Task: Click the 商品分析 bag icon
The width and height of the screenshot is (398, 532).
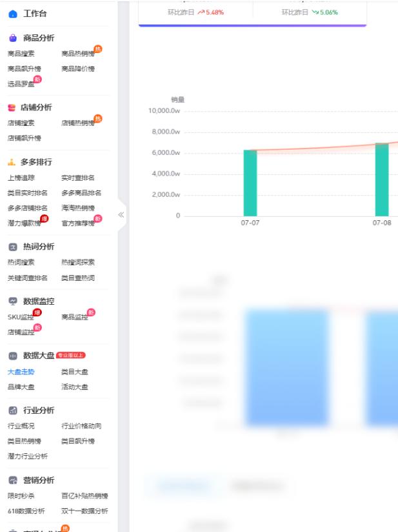Action: (x=13, y=38)
